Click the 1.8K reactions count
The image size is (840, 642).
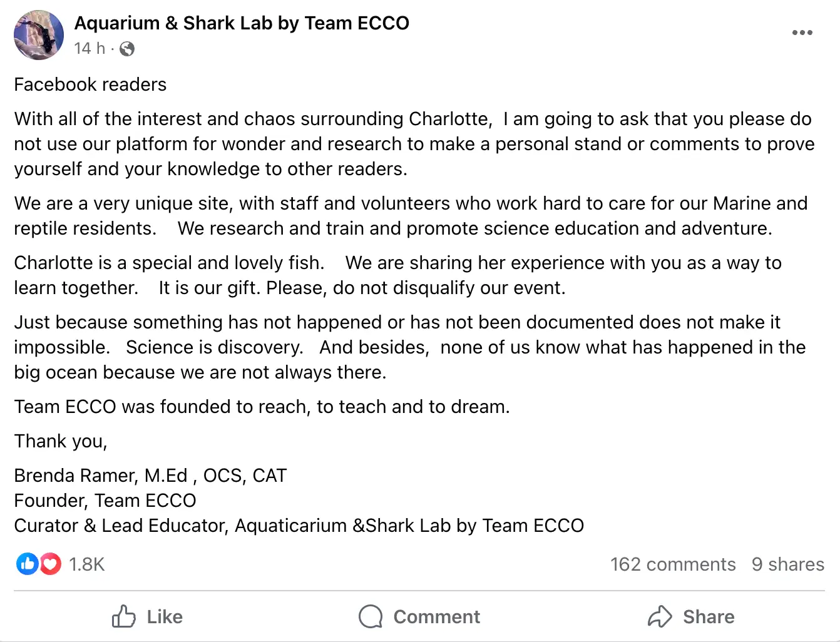(x=87, y=564)
